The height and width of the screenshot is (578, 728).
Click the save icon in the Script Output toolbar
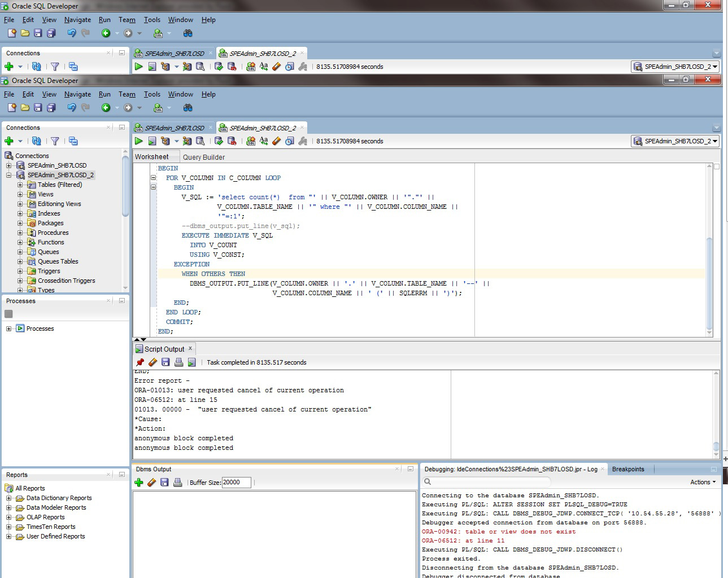(x=165, y=362)
